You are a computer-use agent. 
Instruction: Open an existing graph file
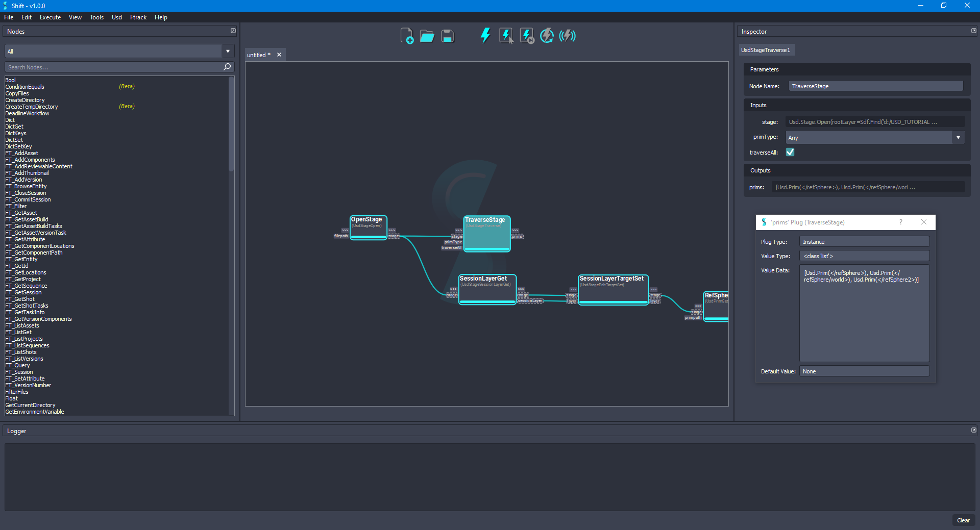(x=427, y=36)
